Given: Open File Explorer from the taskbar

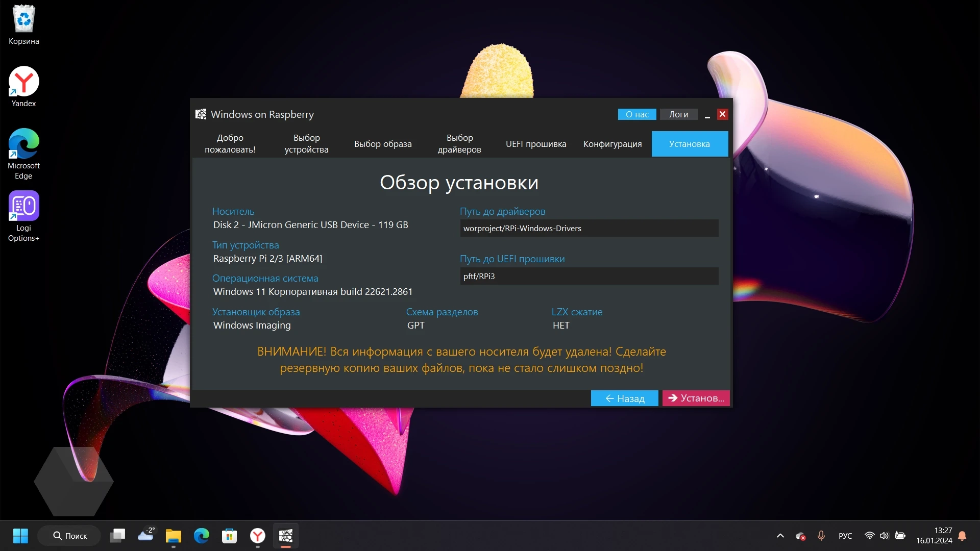Looking at the screenshot, I should click(x=174, y=536).
